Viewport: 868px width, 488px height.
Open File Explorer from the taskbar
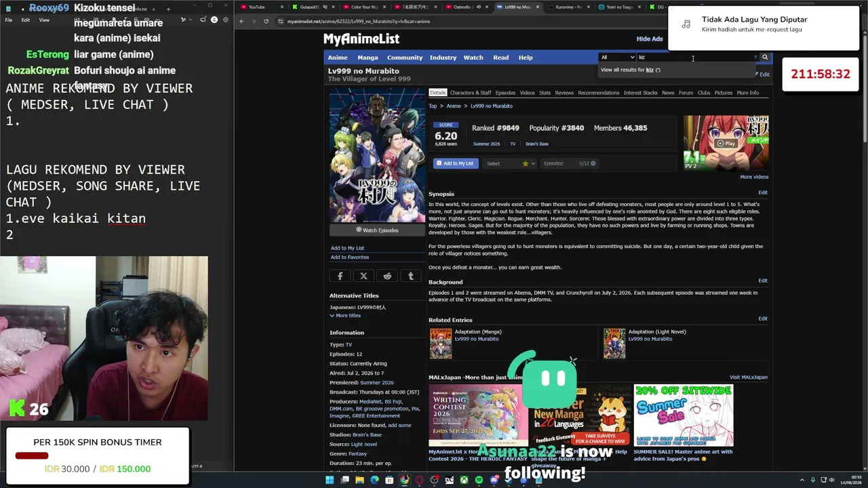(x=359, y=480)
